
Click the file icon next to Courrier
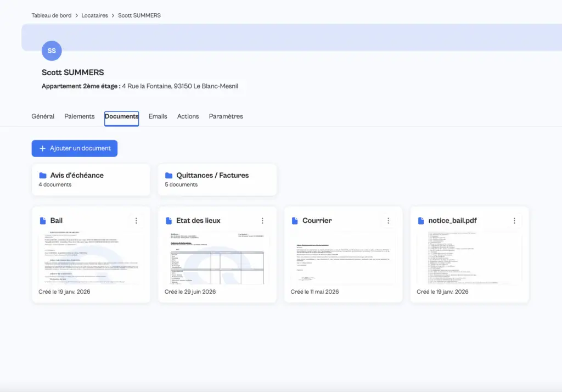(x=295, y=221)
